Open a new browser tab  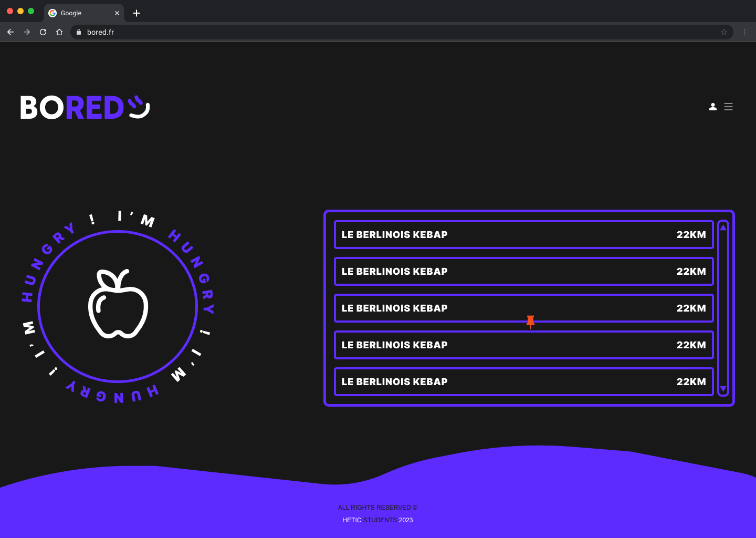tap(136, 13)
